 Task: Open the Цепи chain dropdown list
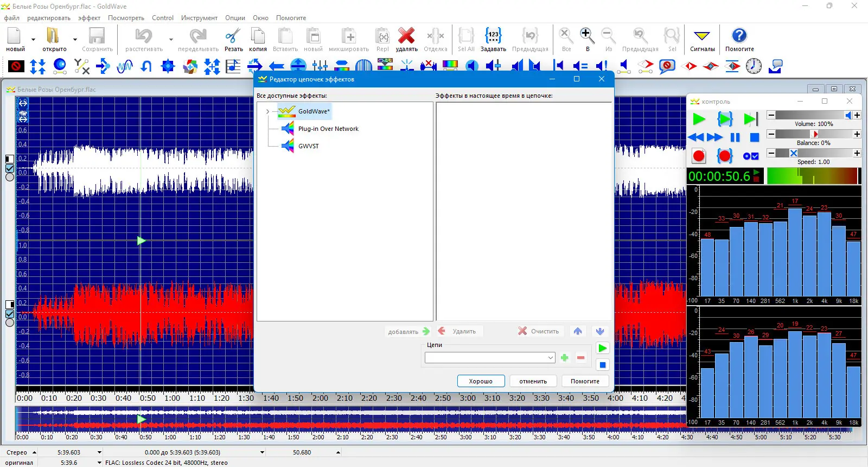click(x=550, y=358)
